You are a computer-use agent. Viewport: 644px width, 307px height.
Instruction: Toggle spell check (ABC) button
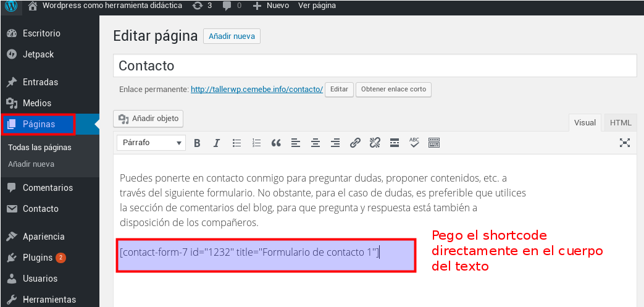(x=414, y=143)
